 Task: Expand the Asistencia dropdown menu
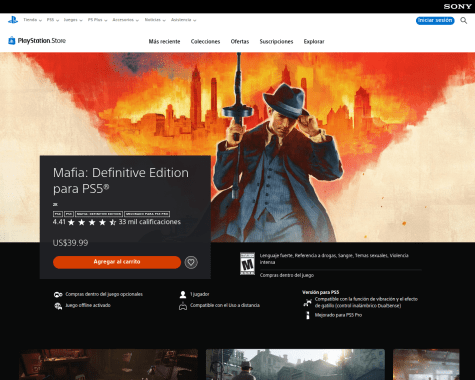[x=183, y=20]
